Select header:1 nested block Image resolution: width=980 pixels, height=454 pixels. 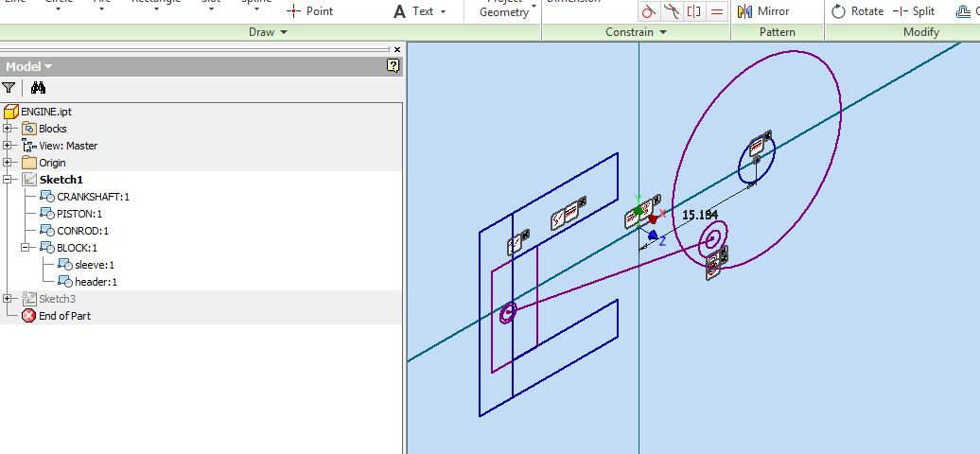(96, 282)
